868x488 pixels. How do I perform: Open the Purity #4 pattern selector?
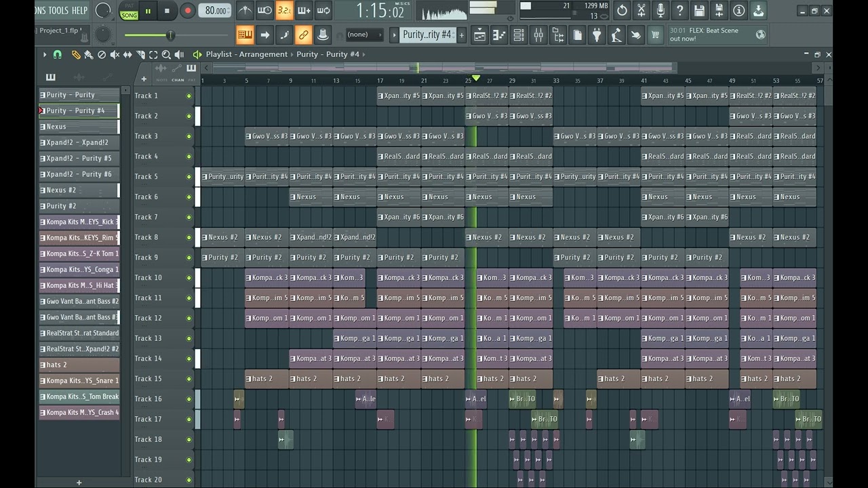427,35
